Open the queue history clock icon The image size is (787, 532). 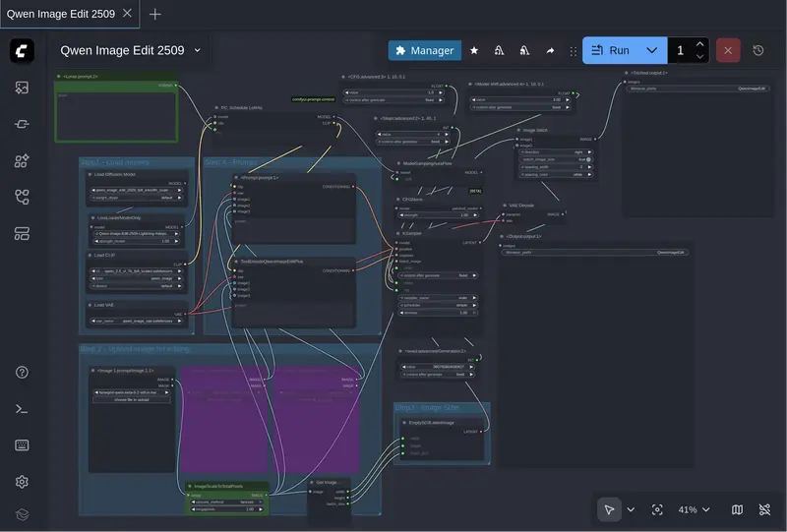point(758,50)
